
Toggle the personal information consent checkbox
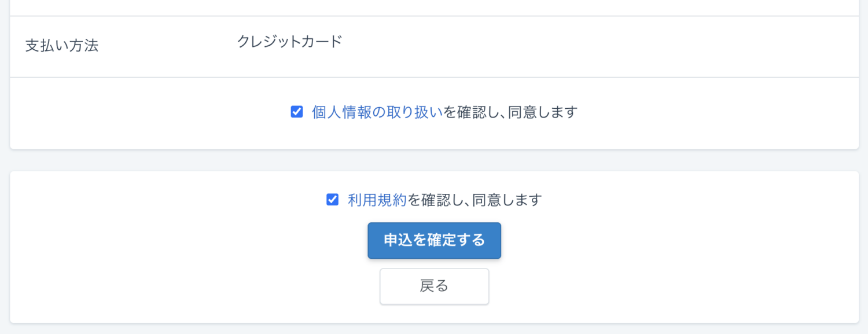coord(297,112)
